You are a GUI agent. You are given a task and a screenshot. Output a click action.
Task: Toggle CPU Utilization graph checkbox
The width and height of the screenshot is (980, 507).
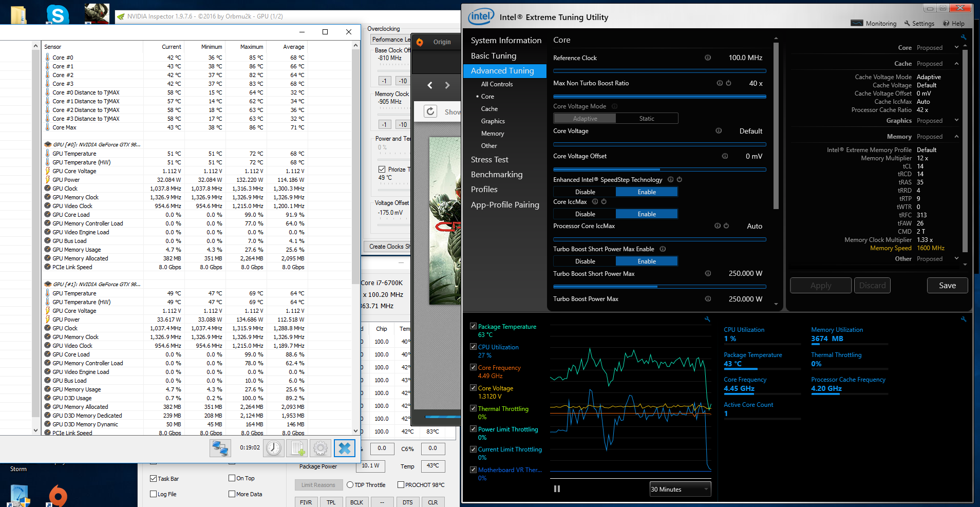(473, 347)
